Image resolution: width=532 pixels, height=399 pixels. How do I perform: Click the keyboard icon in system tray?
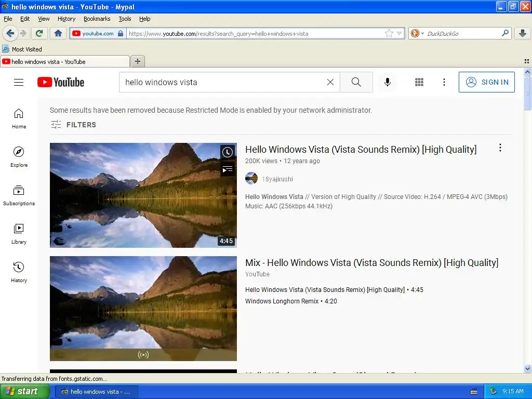474,392
